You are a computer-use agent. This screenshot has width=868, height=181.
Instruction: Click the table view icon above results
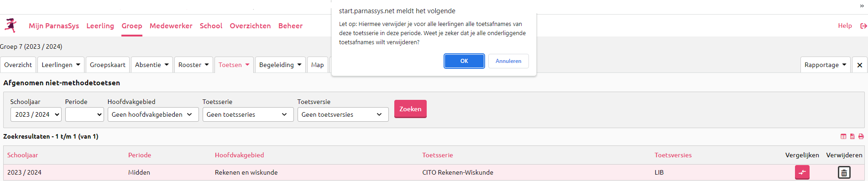(x=843, y=136)
